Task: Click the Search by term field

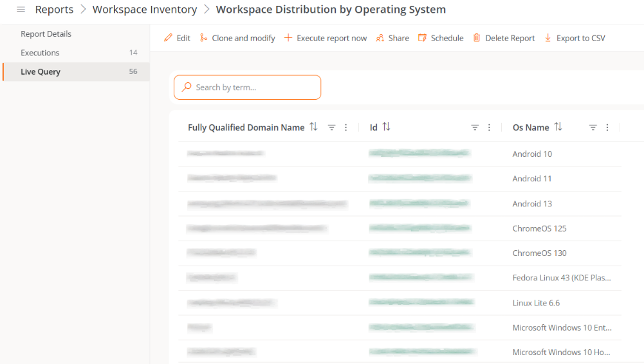Action: pyautogui.click(x=254, y=87)
